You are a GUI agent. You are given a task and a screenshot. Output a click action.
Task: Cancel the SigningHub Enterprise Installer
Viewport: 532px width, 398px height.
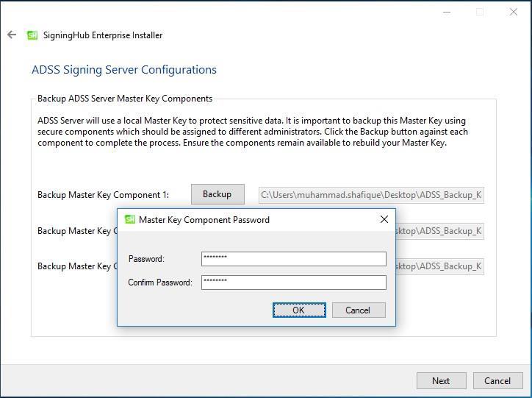[497, 380]
